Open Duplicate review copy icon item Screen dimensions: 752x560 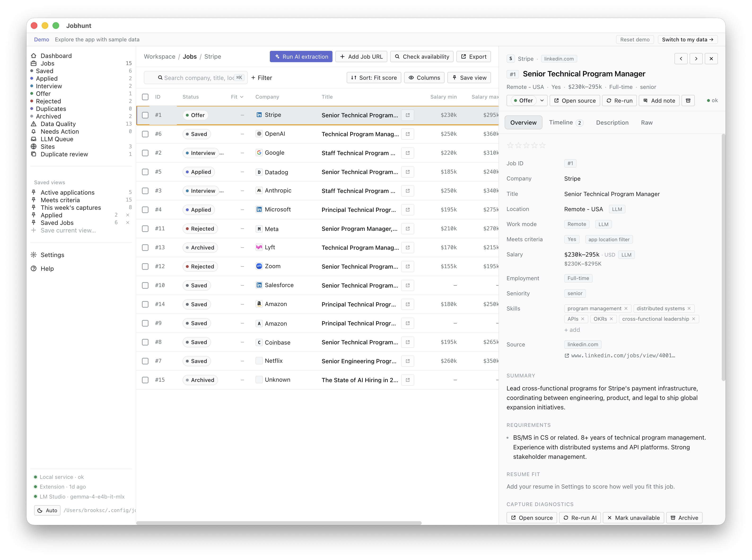coord(34,154)
